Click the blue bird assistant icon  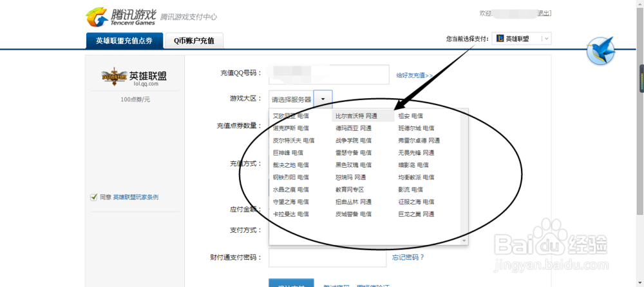coord(600,50)
